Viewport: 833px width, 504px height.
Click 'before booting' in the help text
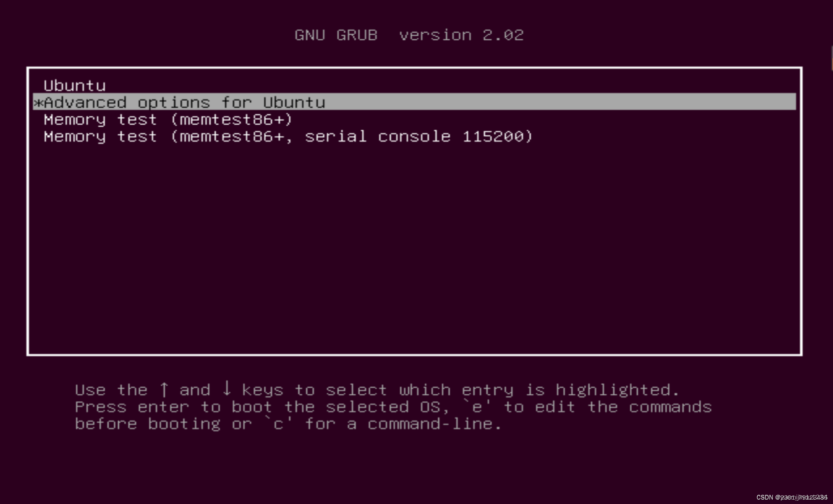point(147,424)
